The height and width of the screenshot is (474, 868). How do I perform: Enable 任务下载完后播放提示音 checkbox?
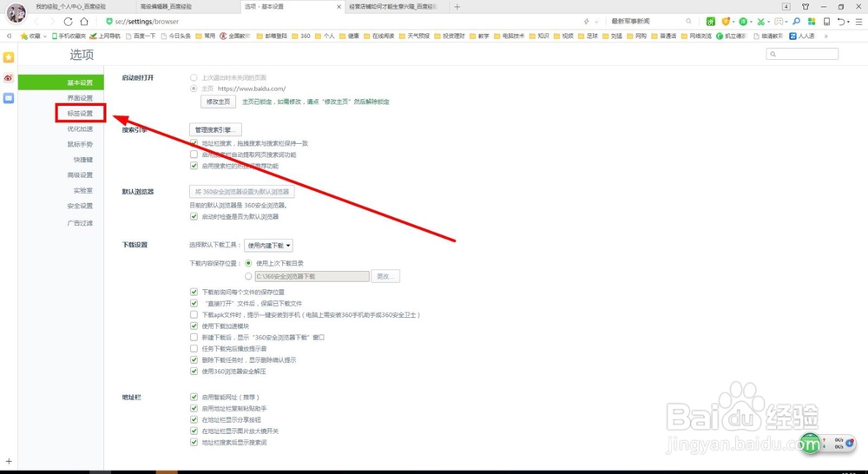194,348
